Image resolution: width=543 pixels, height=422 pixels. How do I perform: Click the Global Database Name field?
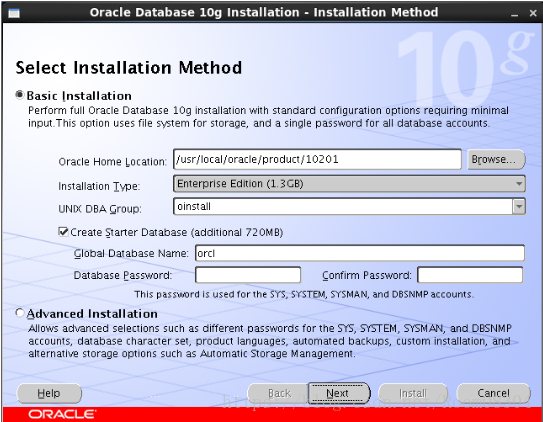click(360, 253)
